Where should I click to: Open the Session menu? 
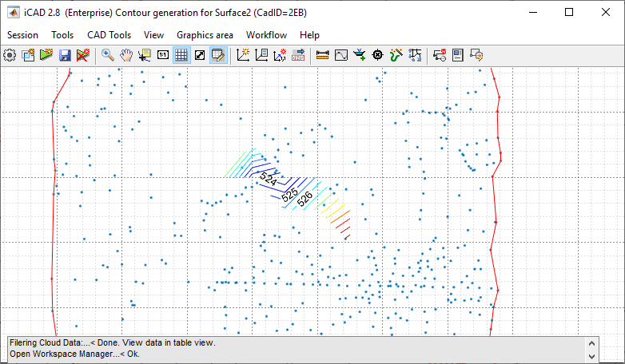pos(22,35)
